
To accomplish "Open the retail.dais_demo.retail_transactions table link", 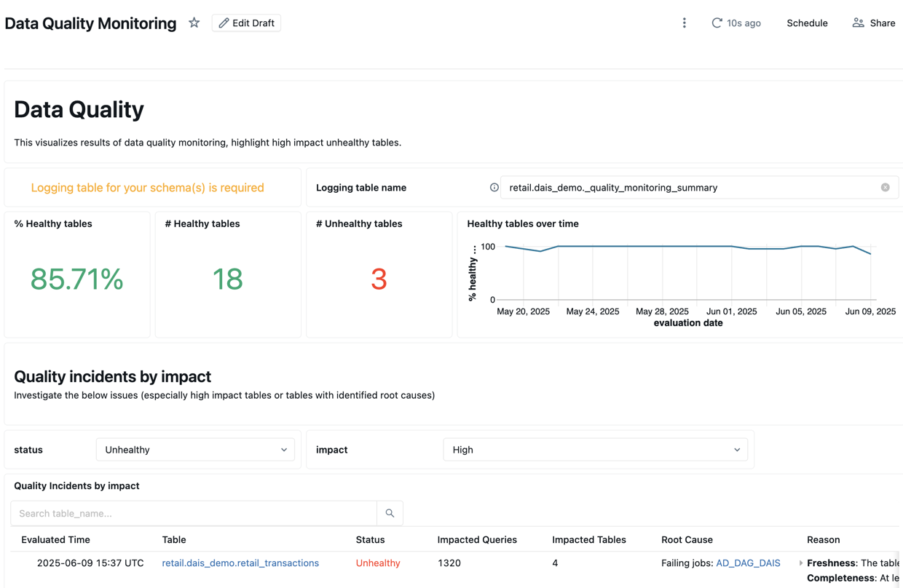I will click(240, 563).
